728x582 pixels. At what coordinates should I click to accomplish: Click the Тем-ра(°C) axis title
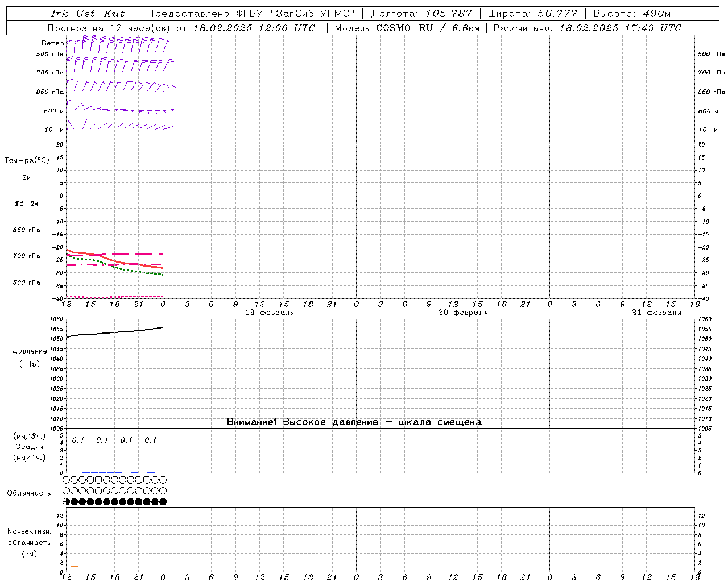(x=27, y=161)
